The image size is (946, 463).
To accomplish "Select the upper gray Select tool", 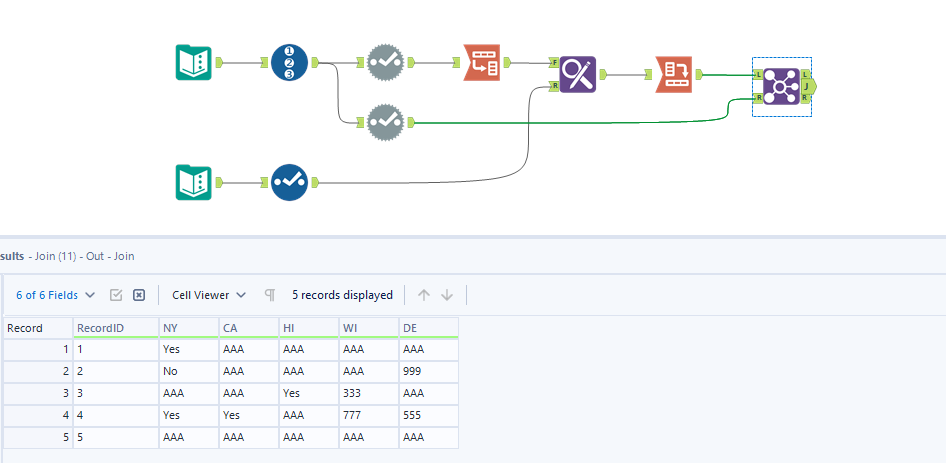I will pyautogui.click(x=385, y=63).
